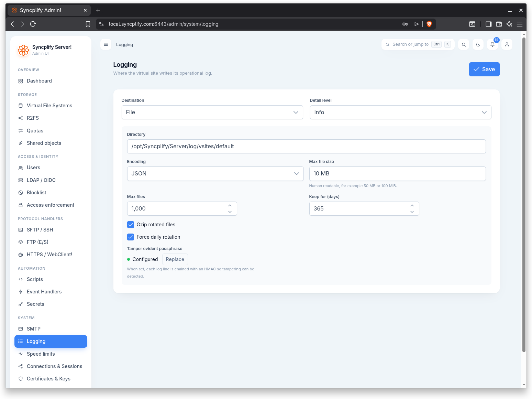Open notifications bell with 12 badge
The width and height of the screenshot is (532, 399).
tap(492, 44)
